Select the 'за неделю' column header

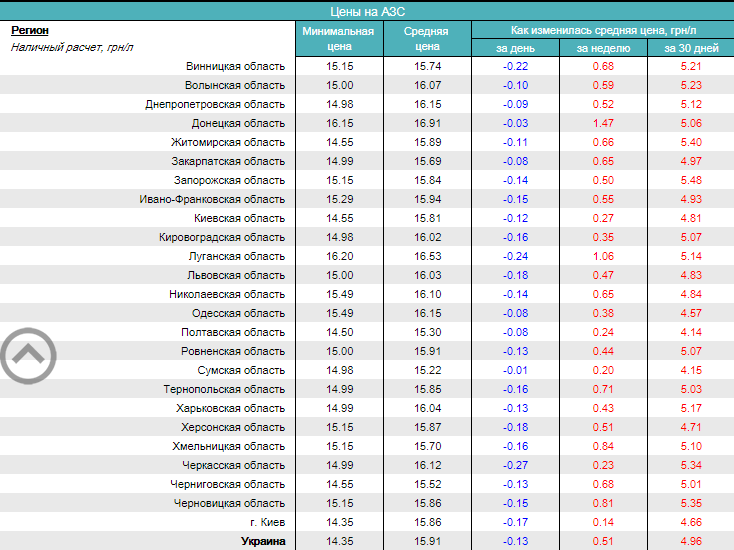tap(603, 48)
